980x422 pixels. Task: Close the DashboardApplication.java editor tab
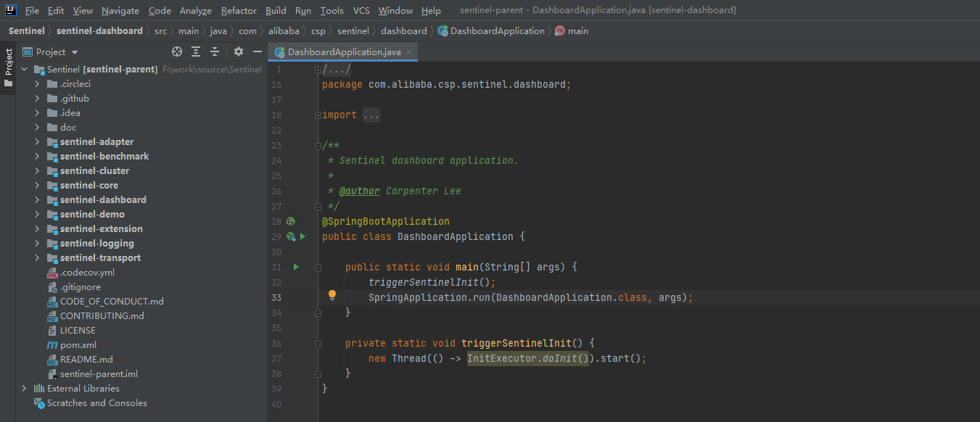409,51
